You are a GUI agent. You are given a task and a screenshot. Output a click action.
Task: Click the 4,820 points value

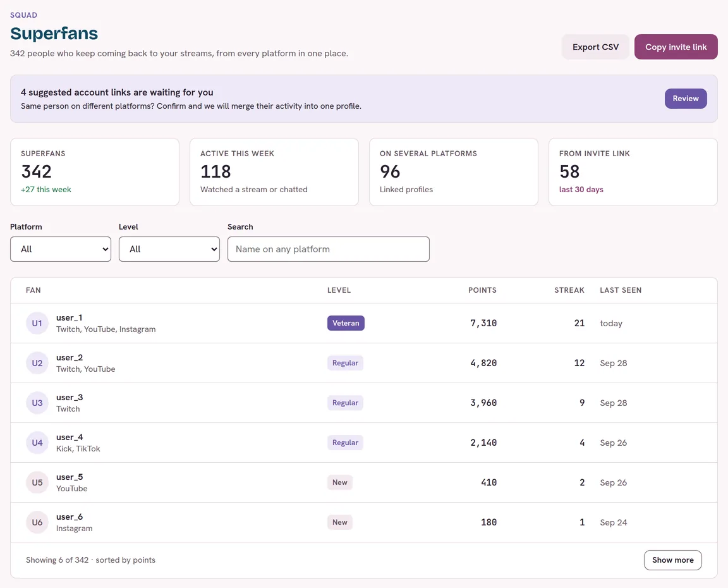483,363
